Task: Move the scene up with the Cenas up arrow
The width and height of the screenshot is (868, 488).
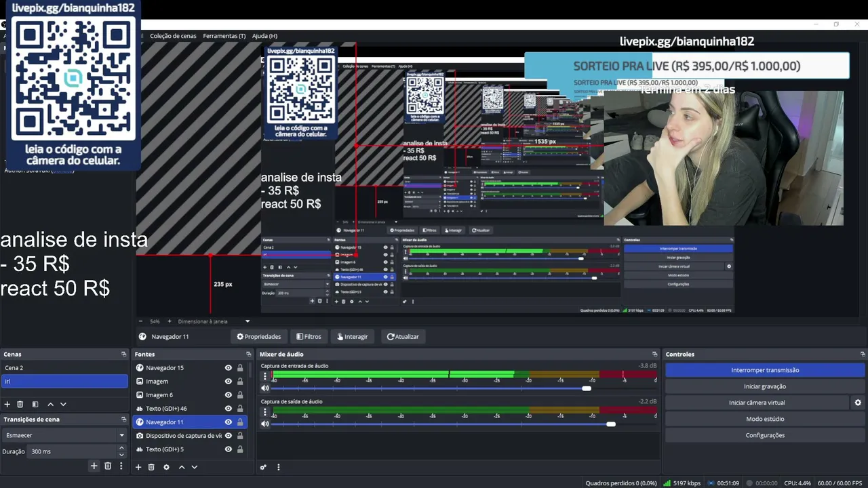Action: point(50,404)
